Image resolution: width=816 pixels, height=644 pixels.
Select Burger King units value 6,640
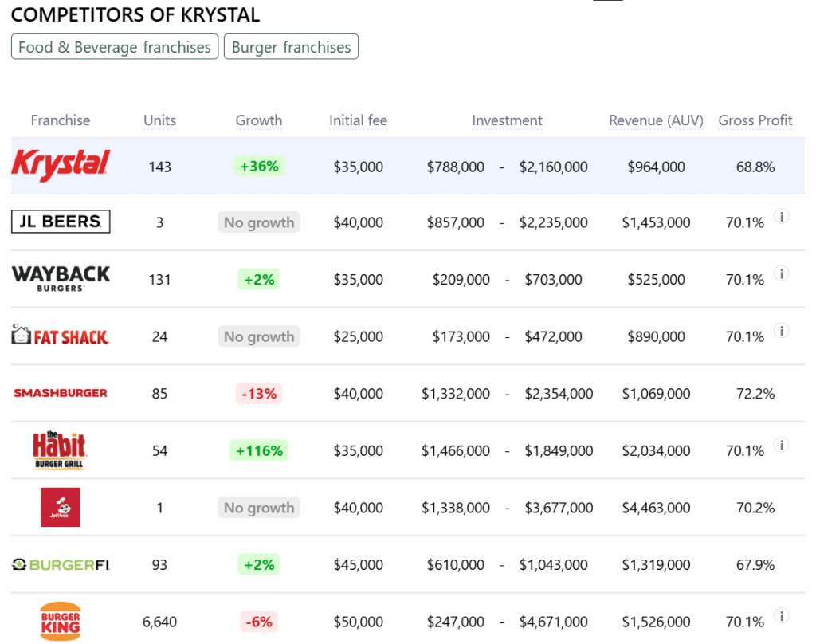pos(159,622)
